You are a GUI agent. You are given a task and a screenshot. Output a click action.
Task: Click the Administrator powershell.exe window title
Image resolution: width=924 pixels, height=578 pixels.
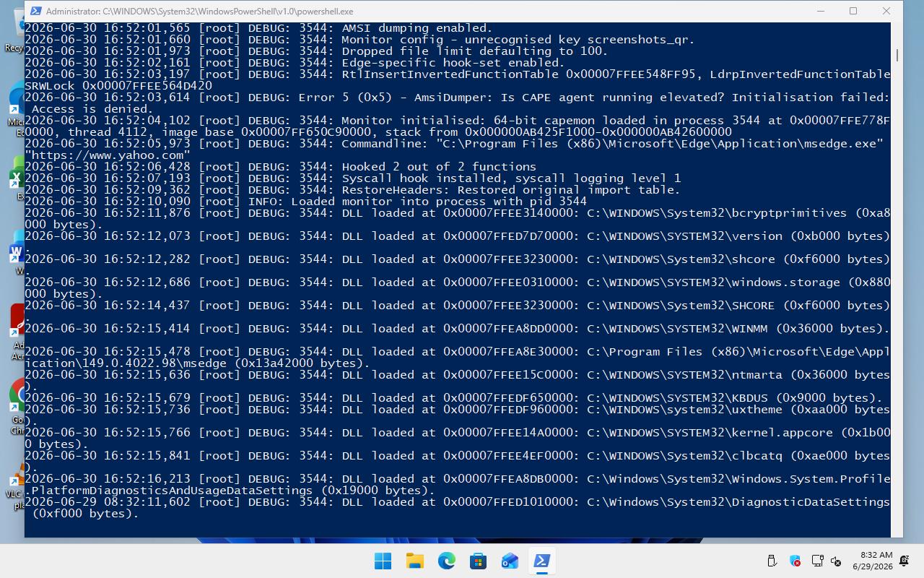point(199,11)
